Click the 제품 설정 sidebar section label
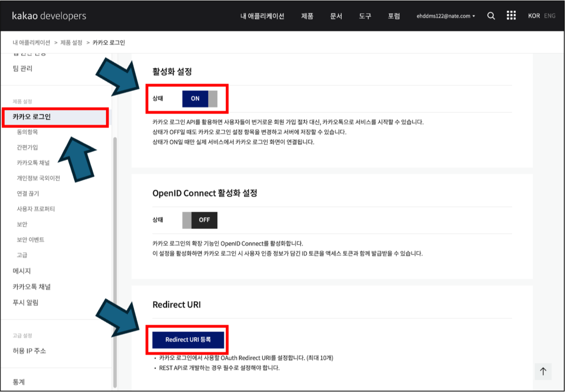 [x=22, y=101]
